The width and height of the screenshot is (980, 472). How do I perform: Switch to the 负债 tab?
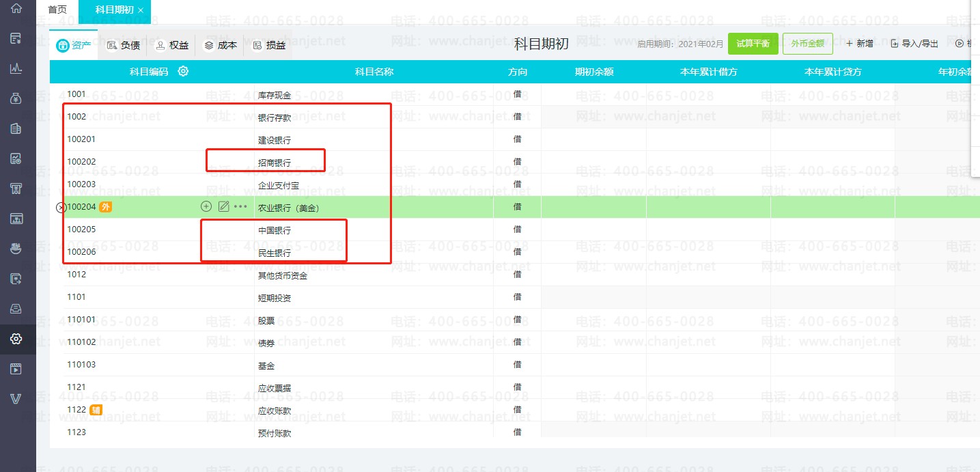coord(124,46)
